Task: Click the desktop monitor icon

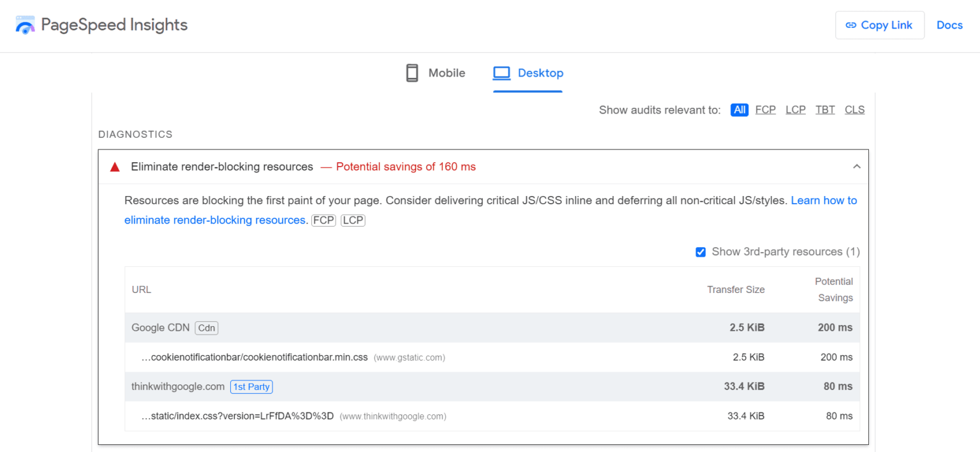Action: [502, 72]
